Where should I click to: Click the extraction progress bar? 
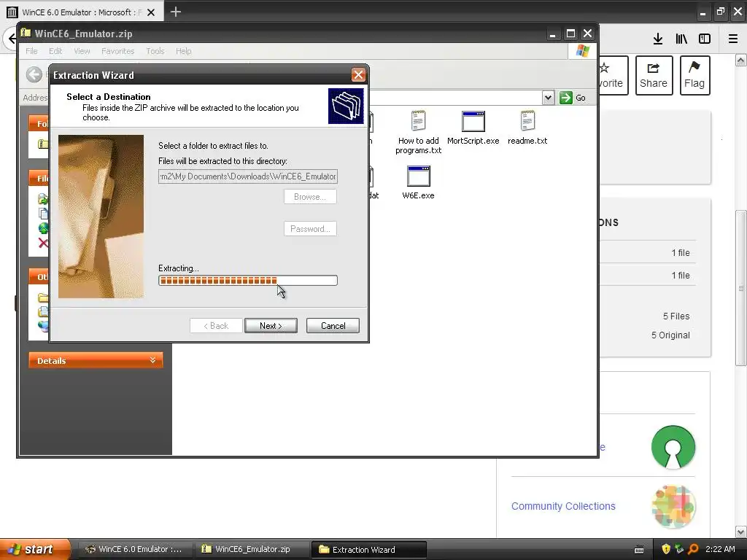[248, 281]
